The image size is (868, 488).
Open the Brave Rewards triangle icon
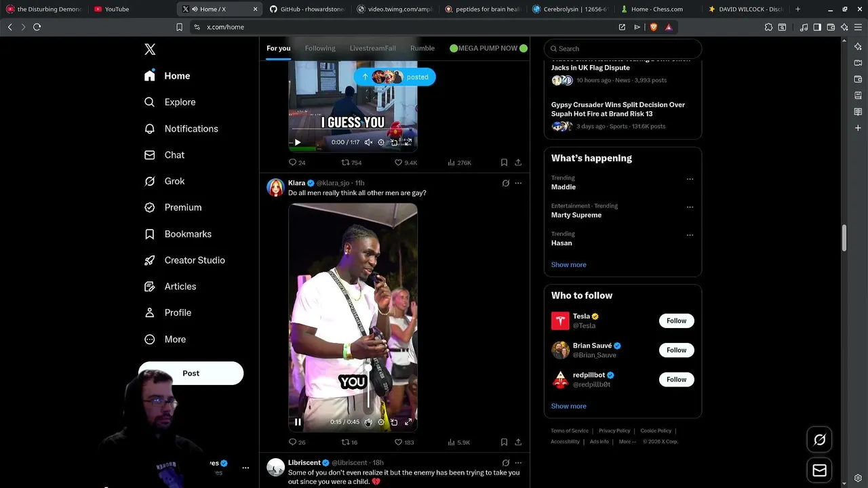(669, 27)
